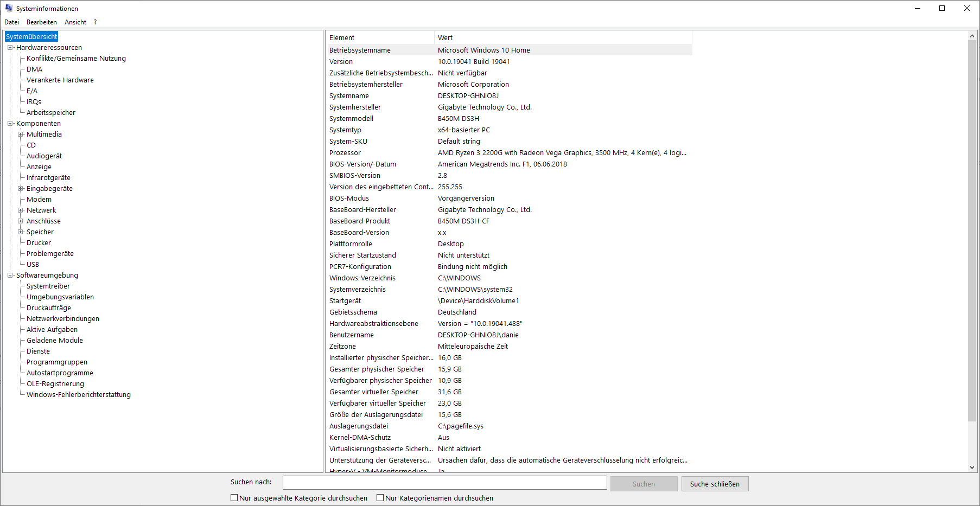Screen dimensions: 980x506
Task: Click the Wert column header
Action: [x=563, y=37]
